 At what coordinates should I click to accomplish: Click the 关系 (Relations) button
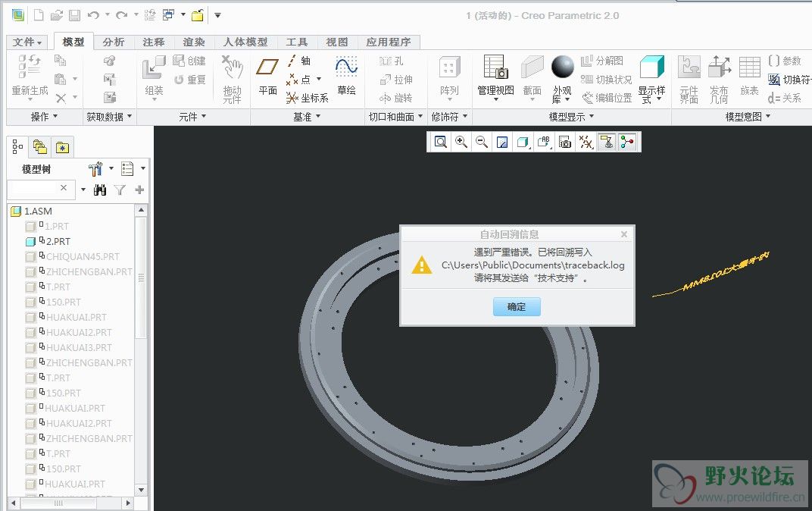pyautogui.click(x=785, y=98)
